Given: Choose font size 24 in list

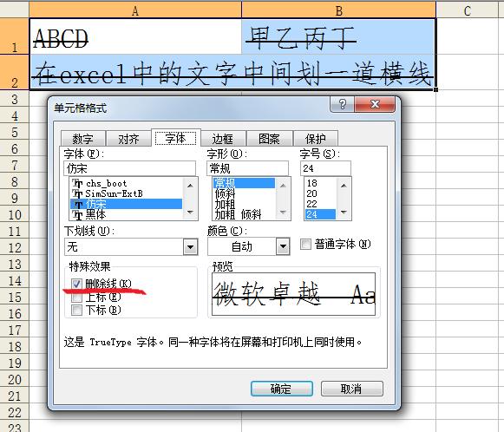Looking at the screenshot, I should (x=320, y=214).
